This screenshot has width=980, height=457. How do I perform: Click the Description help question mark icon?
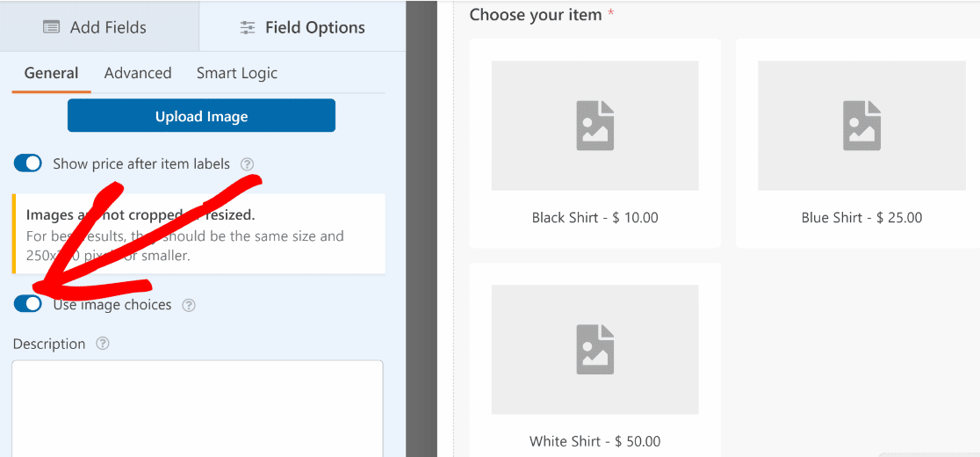click(103, 344)
